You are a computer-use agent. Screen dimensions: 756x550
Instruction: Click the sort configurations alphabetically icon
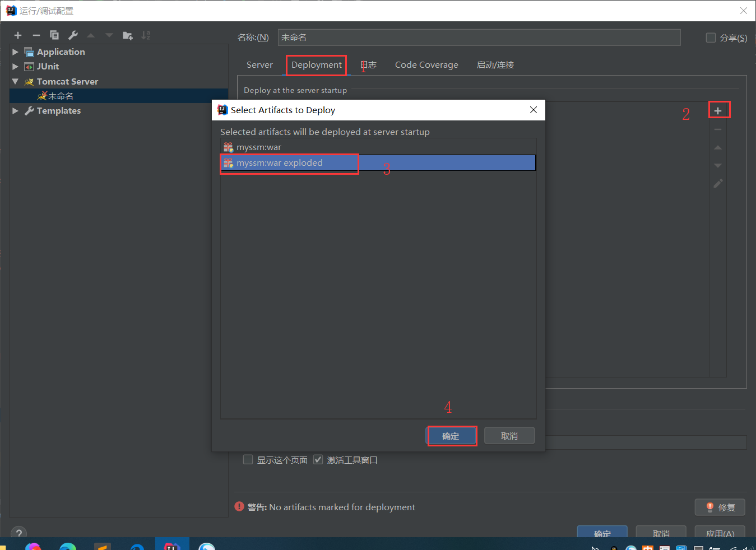[x=146, y=35]
